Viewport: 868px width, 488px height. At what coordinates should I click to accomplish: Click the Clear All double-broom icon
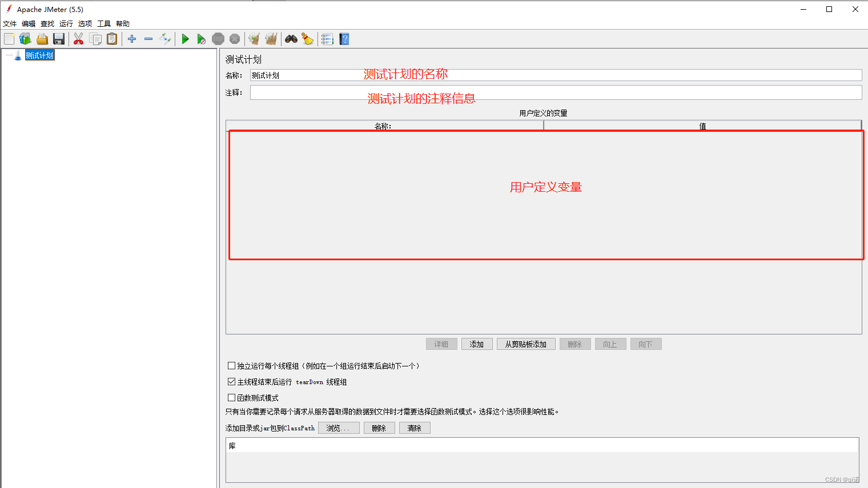271,39
